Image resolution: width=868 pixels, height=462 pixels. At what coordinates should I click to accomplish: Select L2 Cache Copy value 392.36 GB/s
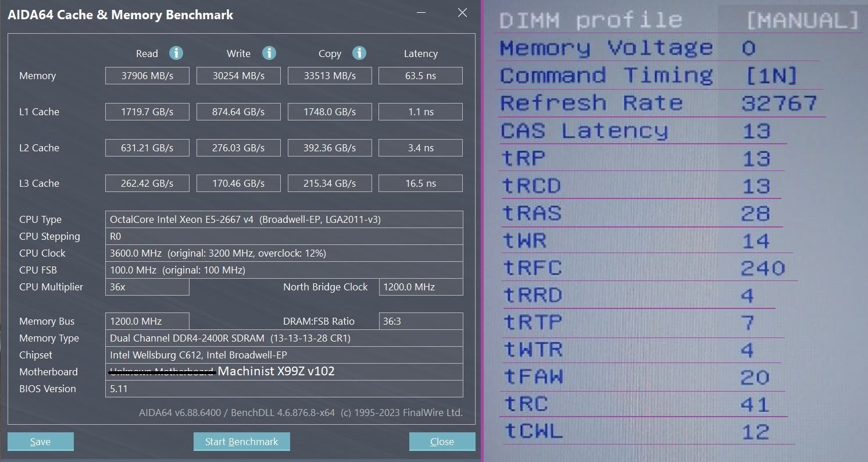(330, 148)
